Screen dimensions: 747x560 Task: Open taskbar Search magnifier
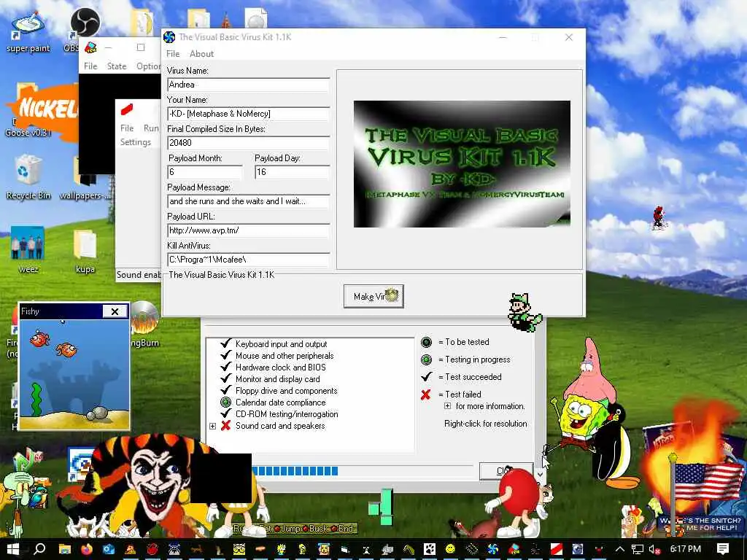tap(40, 548)
